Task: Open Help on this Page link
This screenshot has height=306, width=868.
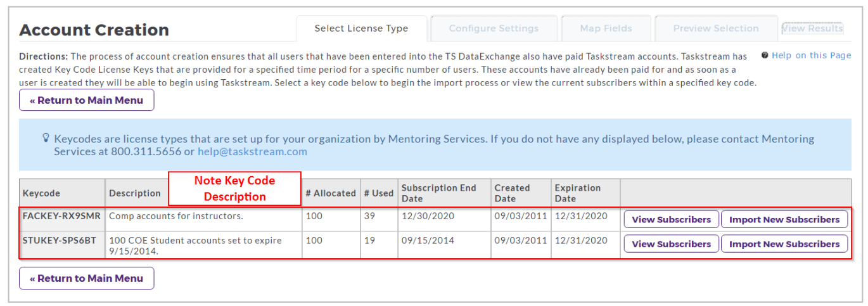Action: (x=811, y=56)
